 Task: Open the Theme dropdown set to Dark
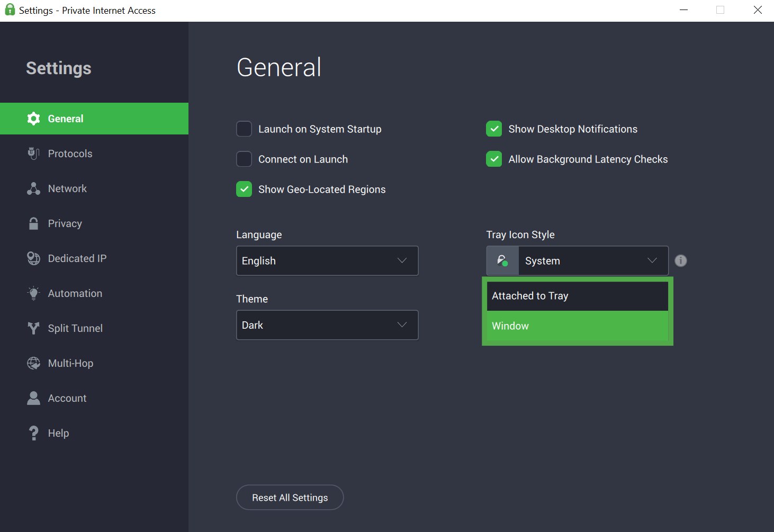click(x=327, y=325)
